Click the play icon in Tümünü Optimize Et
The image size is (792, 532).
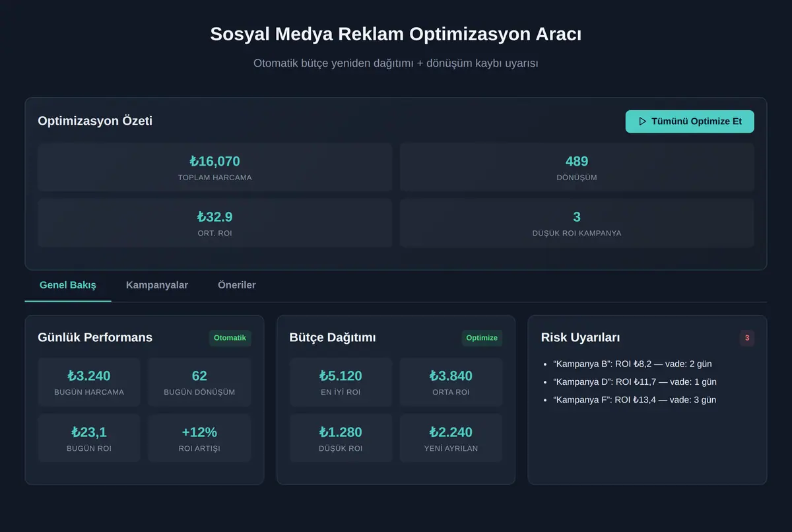coord(642,121)
